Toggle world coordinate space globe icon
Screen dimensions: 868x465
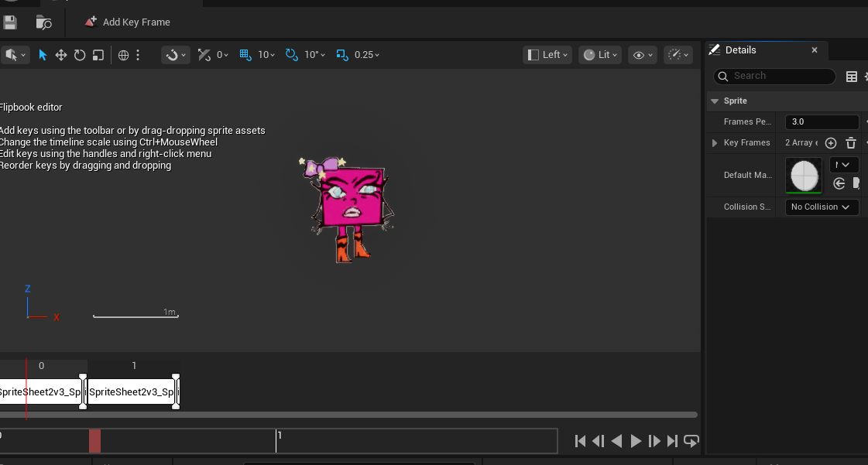pos(123,55)
